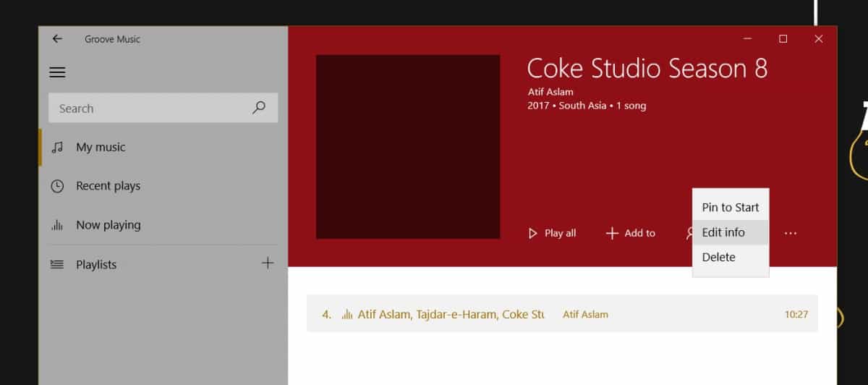Choose Delete from the context menu
Screen dimensions: 868x385
[718, 257]
